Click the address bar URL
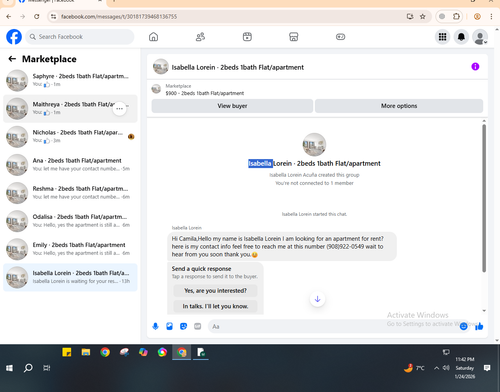Image resolution: width=500 pixels, height=392 pixels. coord(119,16)
